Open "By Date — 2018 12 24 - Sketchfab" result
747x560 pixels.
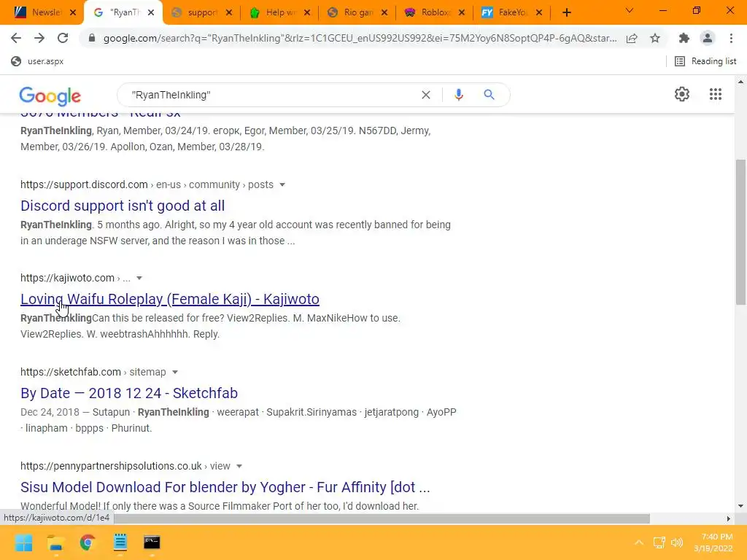pos(129,393)
